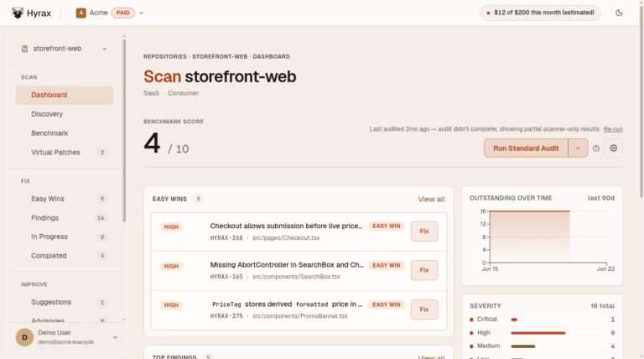
Task: Click the Re-run audit link
Action: pos(613,129)
